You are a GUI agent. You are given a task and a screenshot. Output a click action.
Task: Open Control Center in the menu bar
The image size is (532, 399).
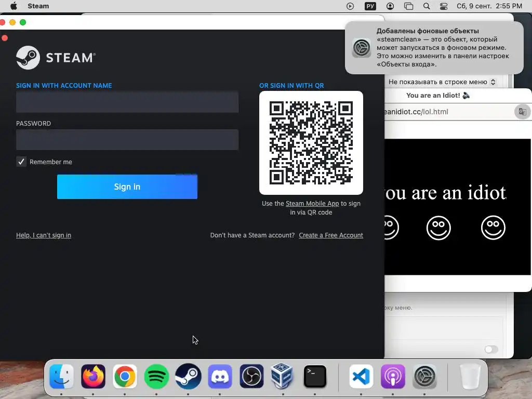[x=444, y=6]
